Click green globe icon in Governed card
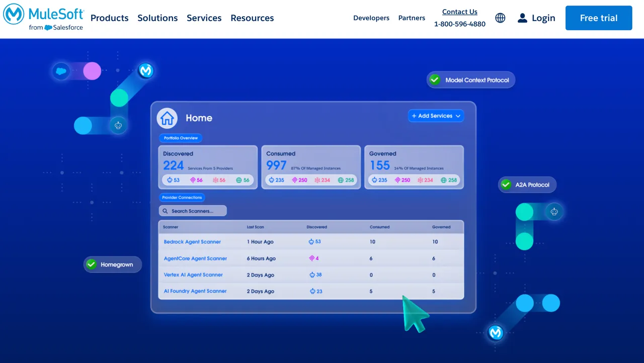644x363 pixels. pos(444,180)
